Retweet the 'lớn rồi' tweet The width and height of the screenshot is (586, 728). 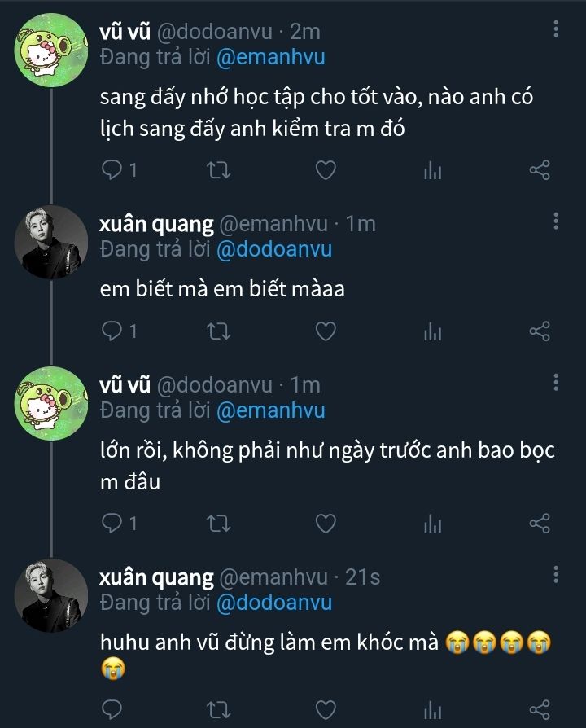pyautogui.click(x=220, y=523)
